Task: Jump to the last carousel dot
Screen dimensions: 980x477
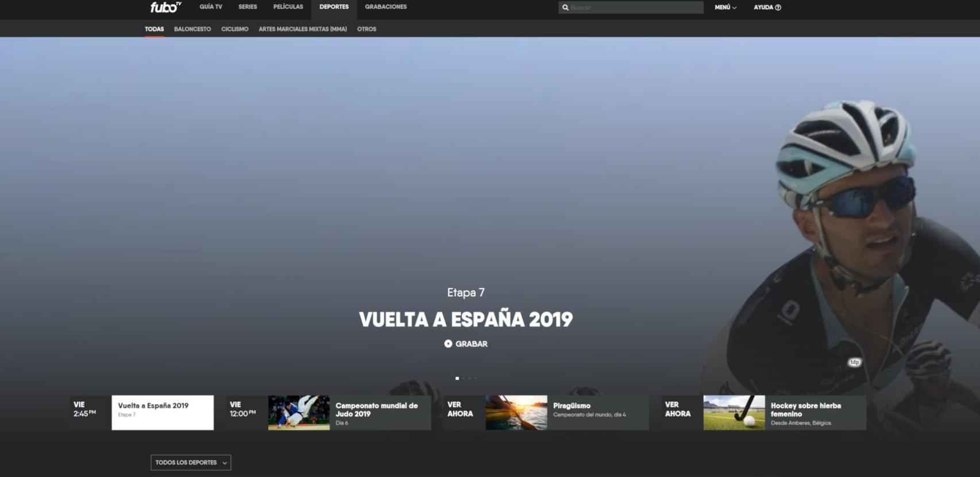Action: [475, 378]
